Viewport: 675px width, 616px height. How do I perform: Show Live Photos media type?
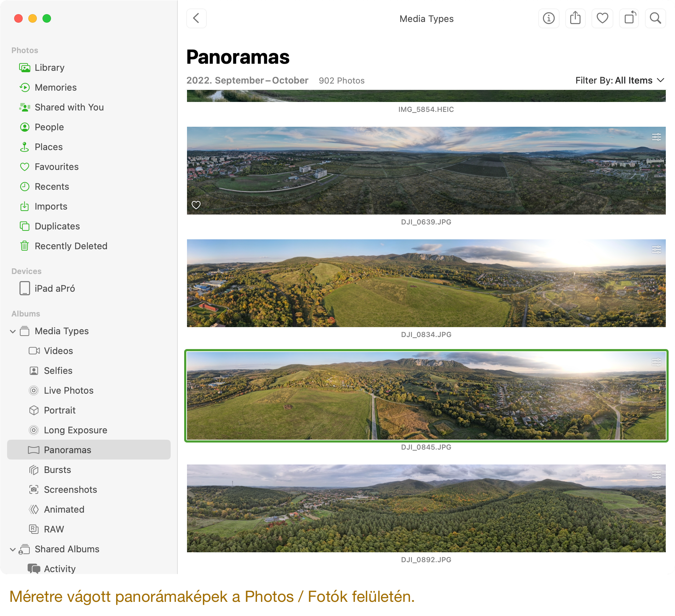68,390
